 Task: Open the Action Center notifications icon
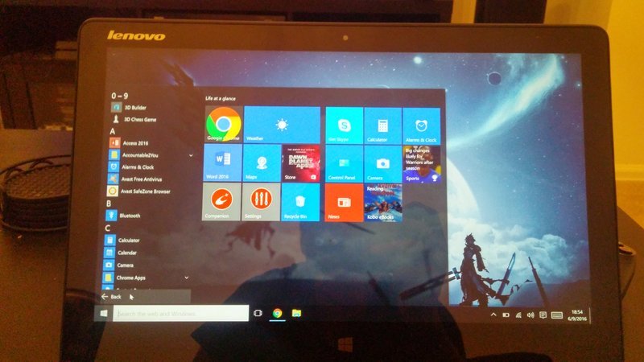543,315
